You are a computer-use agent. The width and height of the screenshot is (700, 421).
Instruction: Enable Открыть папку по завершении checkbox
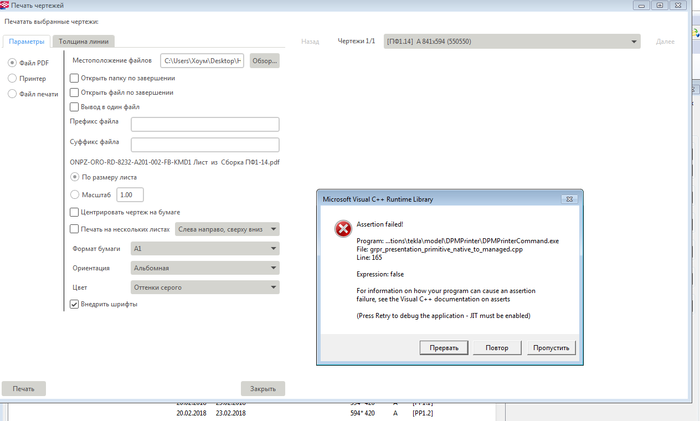[x=74, y=78]
